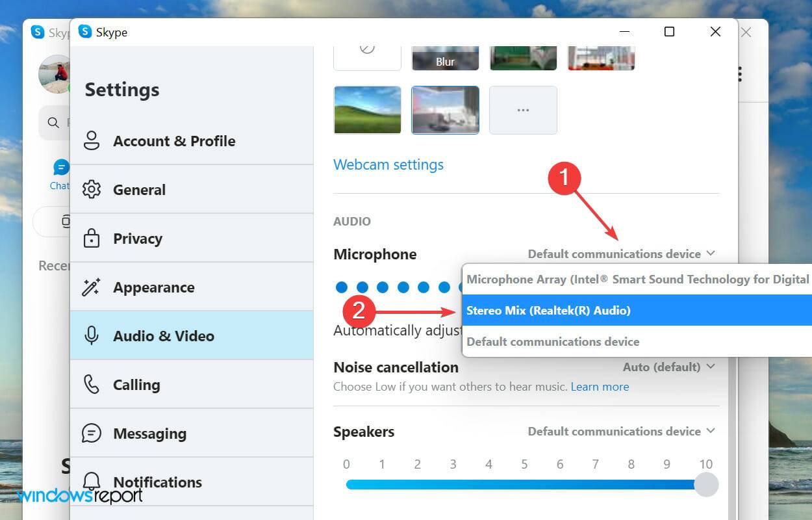Click the Appearance magic wand icon
The height and width of the screenshot is (520, 812).
point(92,287)
